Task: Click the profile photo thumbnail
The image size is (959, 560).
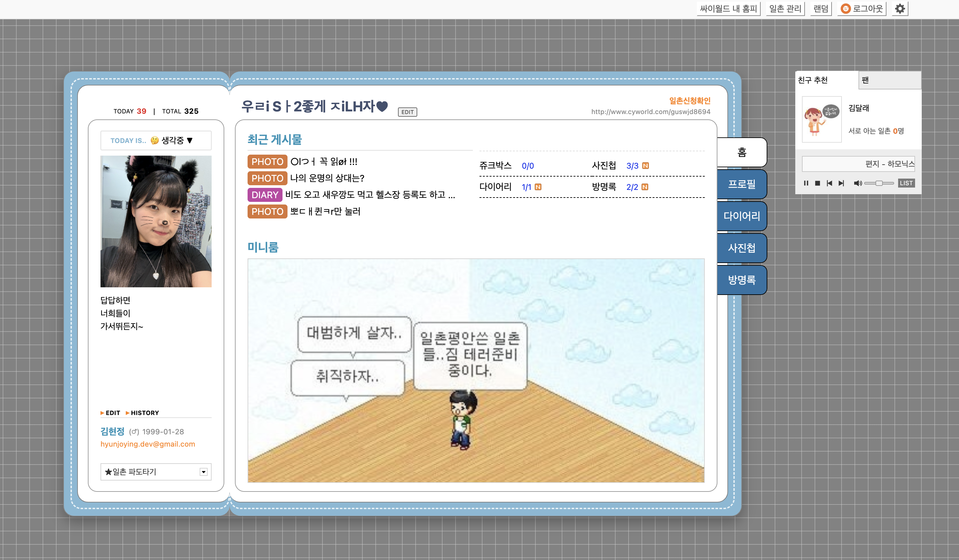Action: [156, 221]
